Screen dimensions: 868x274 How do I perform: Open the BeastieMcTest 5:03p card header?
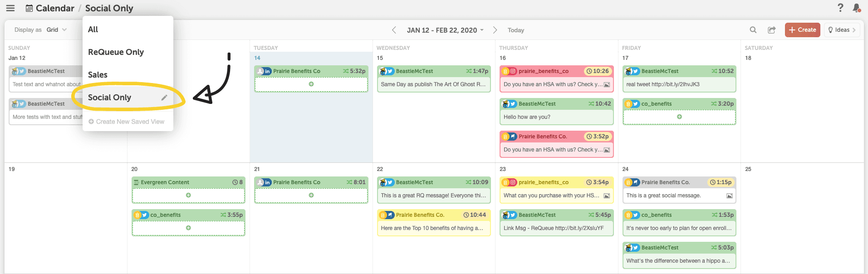(x=679, y=248)
